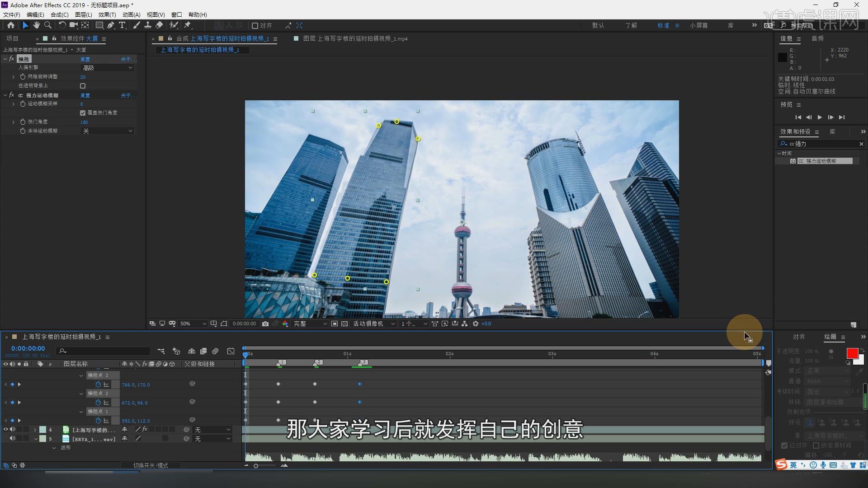Image resolution: width=868 pixels, height=488 pixels.
Task: Select the Hand tool
Action: tap(37, 25)
